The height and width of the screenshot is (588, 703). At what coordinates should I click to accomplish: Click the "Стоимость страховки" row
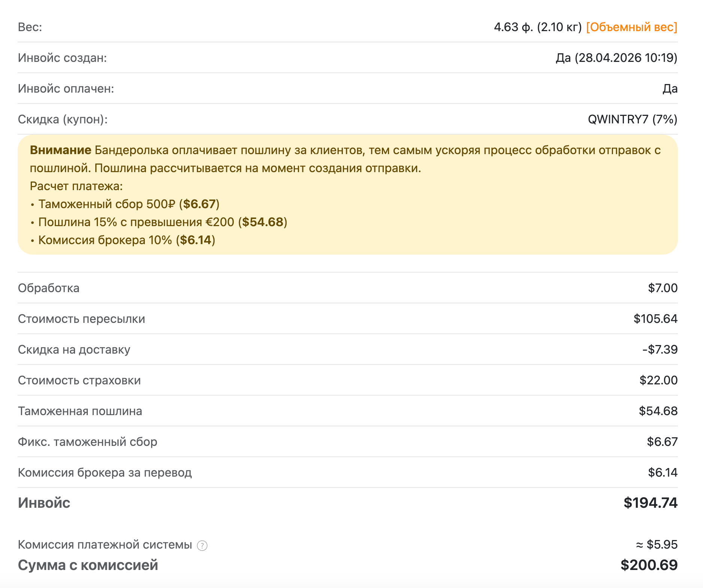tap(80, 380)
